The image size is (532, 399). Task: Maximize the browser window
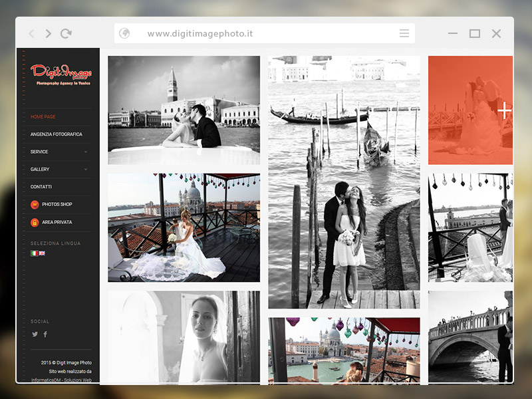pos(475,33)
